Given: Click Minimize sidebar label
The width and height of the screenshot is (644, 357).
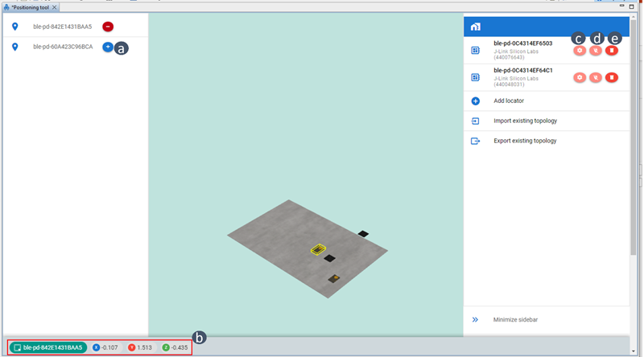Looking at the screenshot, I should pyautogui.click(x=515, y=320).
